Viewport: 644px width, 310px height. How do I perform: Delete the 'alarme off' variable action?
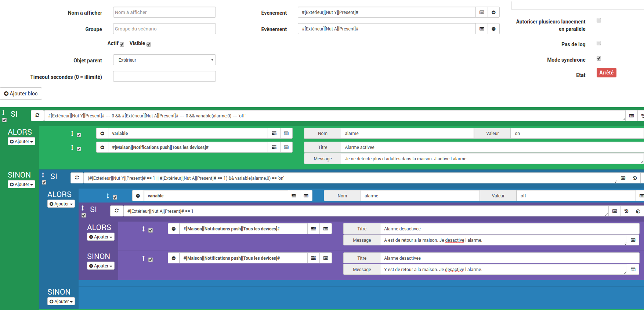pos(138,196)
